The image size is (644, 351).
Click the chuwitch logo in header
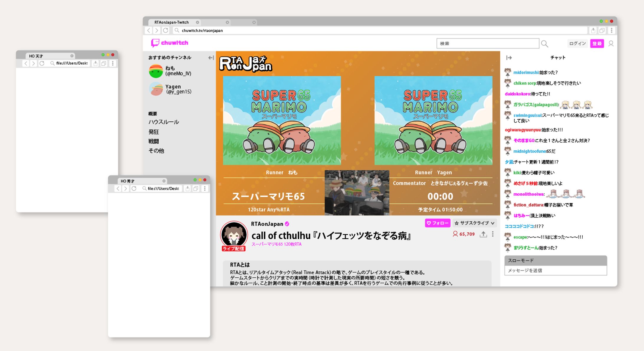point(170,43)
